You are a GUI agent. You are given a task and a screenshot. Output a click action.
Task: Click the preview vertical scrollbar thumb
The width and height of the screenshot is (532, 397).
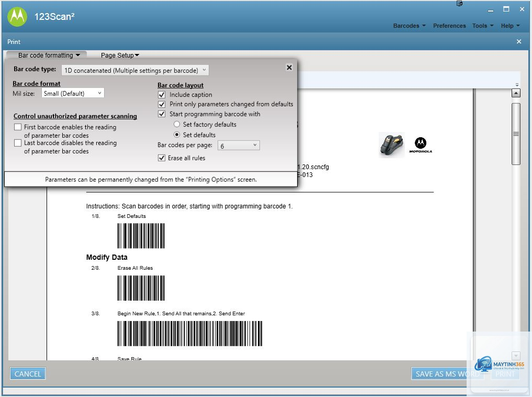tap(516, 134)
